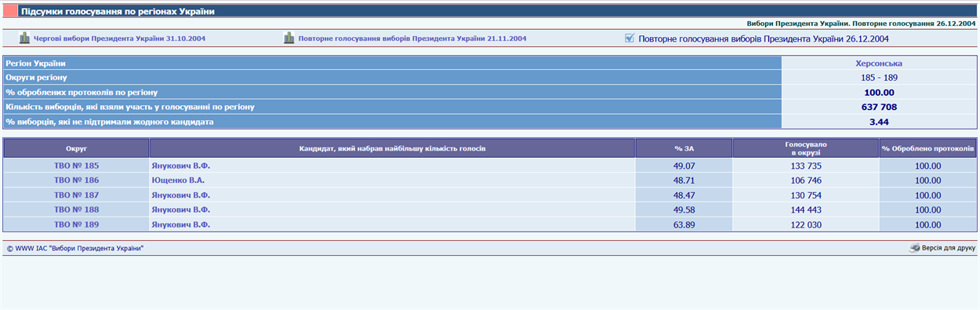Screen dimensions: 980x310
Task: Click % Оброблено протоколів column header
Action: (x=927, y=148)
